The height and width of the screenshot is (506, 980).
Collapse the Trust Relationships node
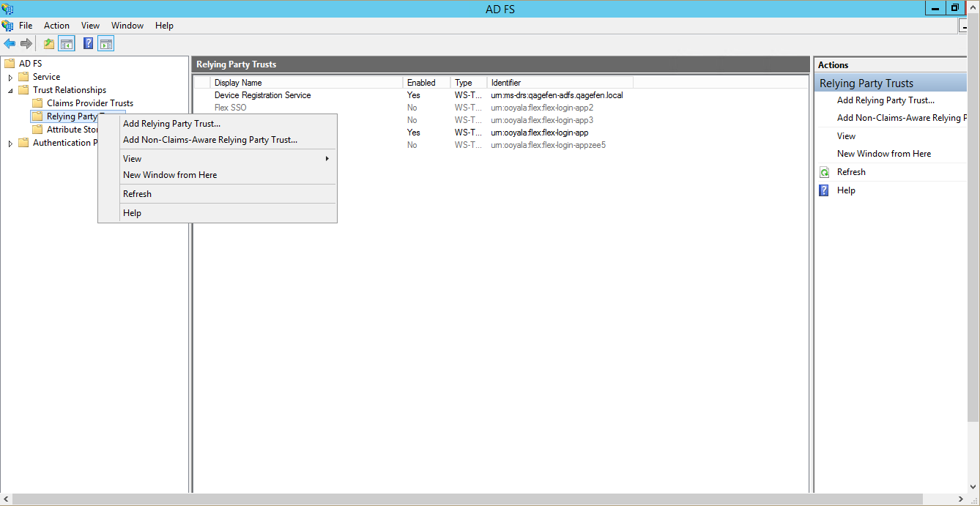[10, 89]
